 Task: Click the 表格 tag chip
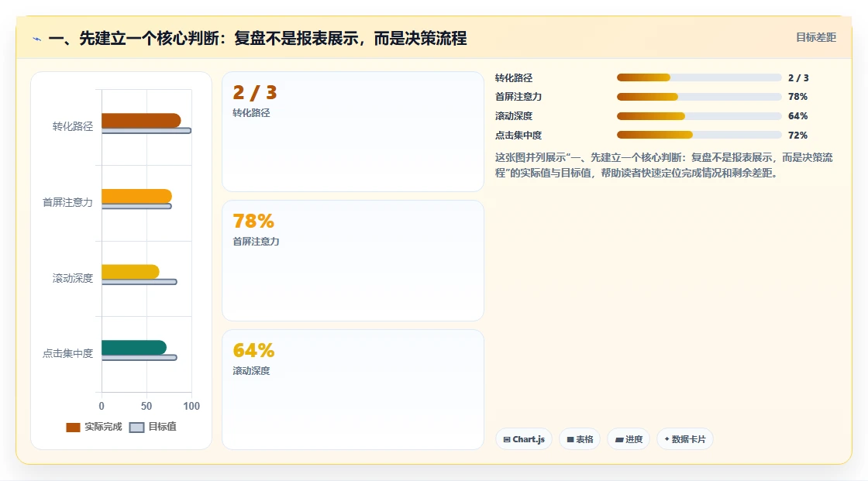click(580, 439)
